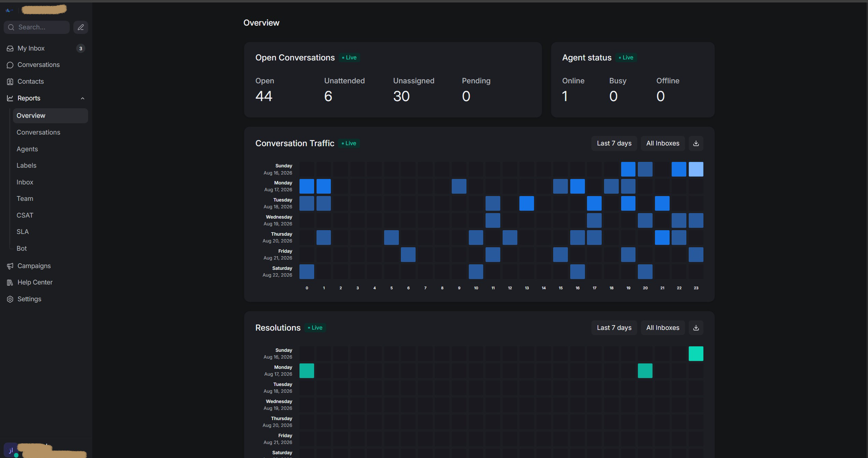The image size is (868, 458).
Task: Open Last 7 days dropdown in Resolutions
Action: click(614, 328)
